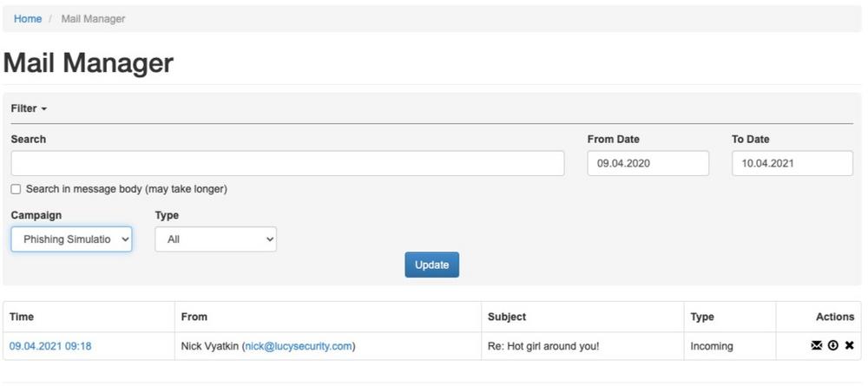This screenshot has height=386, width=868.
Task: Click the From Date field
Action: 648,163
